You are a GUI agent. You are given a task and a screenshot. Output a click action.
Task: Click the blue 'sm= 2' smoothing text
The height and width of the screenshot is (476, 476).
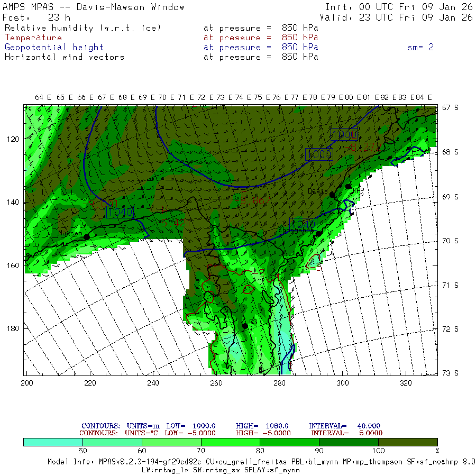420,47
